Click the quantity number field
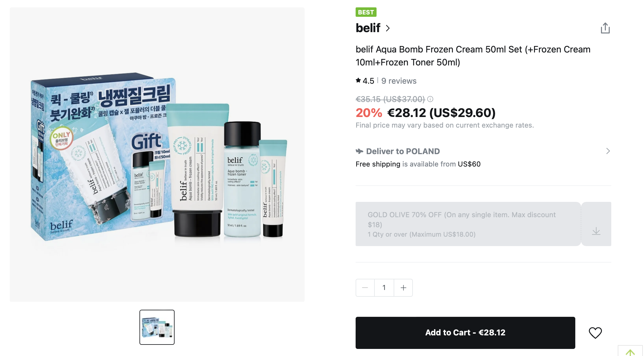This screenshot has height=356, width=644. (x=384, y=288)
